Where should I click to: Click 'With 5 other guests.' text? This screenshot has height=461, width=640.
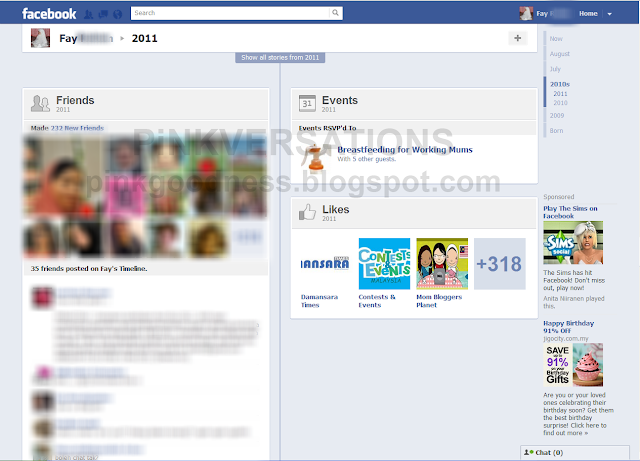click(x=367, y=159)
